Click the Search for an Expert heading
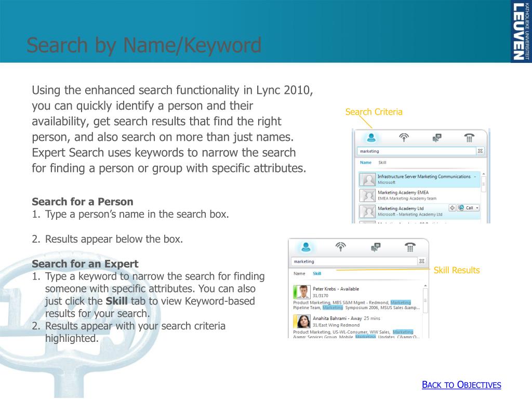This screenshot has height=399, width=532. (x=85, y=263)
